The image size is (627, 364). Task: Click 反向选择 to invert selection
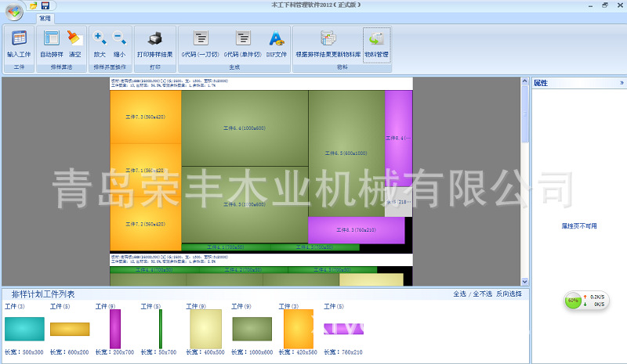pyautogui.click(x=509, y=294)
